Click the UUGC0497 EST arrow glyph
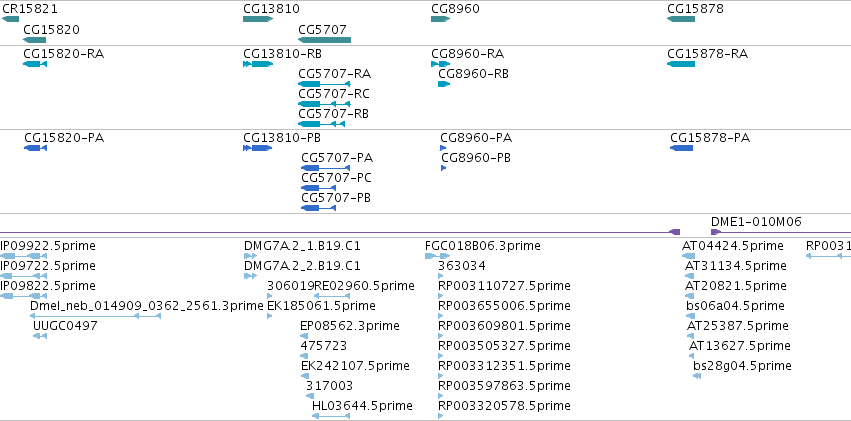The image size is (851, 421). (x=40, y=336)
